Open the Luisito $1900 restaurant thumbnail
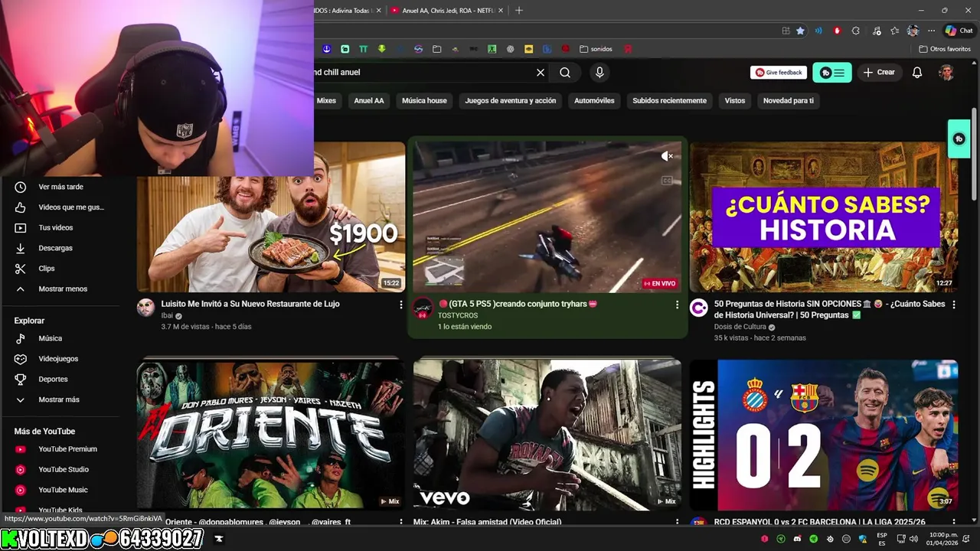 point(271,217)
